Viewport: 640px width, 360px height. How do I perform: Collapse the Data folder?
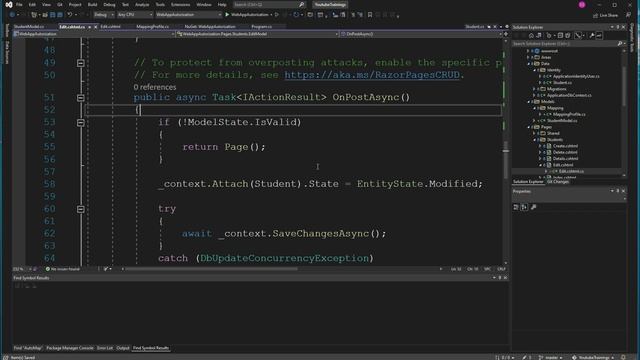click(x=528, y=64)
